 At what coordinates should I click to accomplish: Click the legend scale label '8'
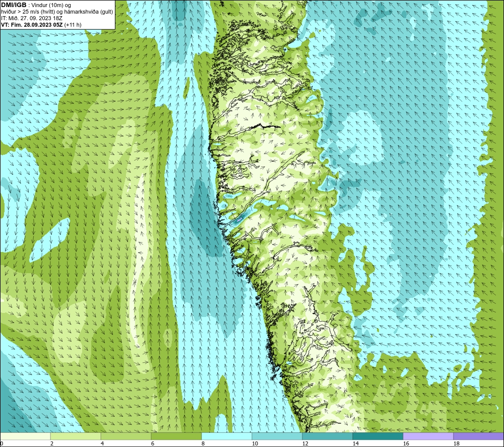203,444
